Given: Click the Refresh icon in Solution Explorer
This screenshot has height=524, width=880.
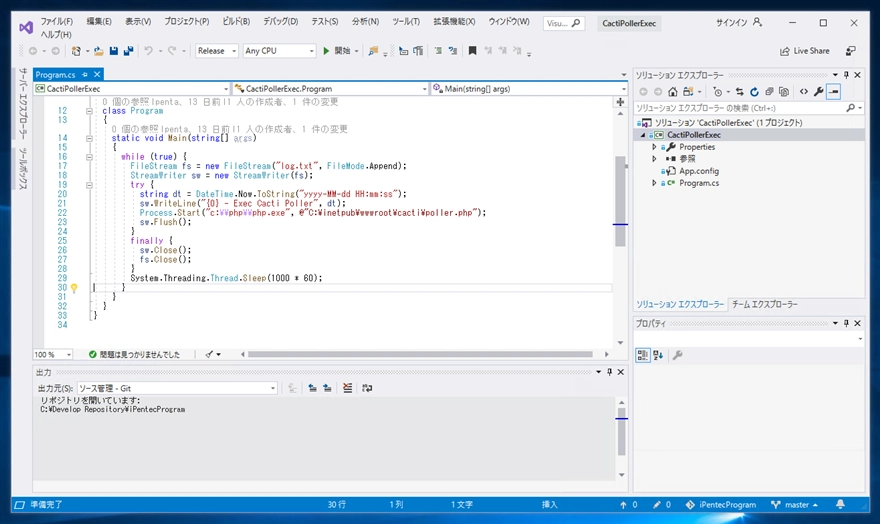Looking at the screenshot, I should click(x=754, y=91).
